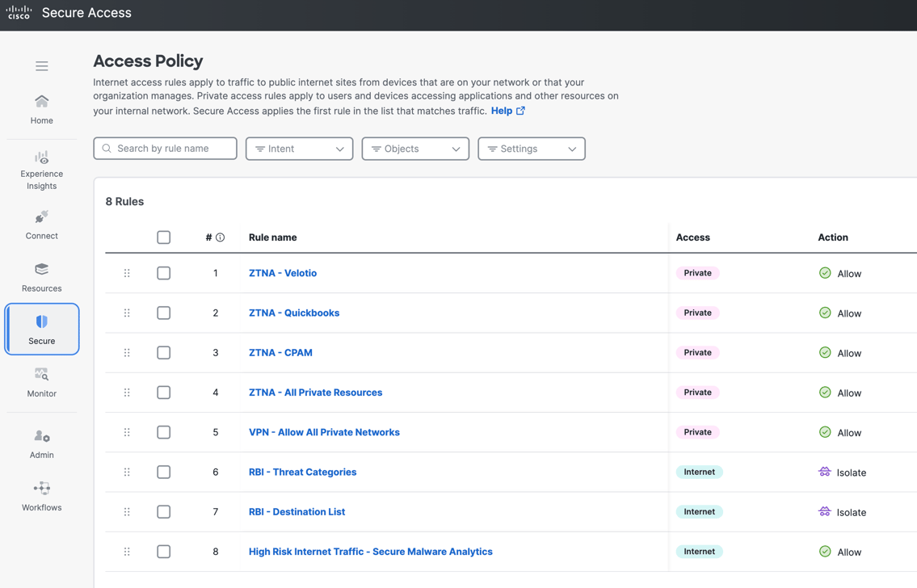The height and width of the screenshot is (588, 917).
Task: Open the Resources section
Action: [41, 278]
